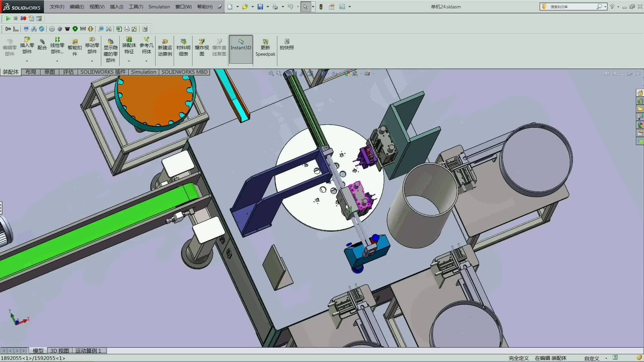Switch to the 布局 (Layout) tab
The image size is (644, 362).
click(x=31, y=72)
